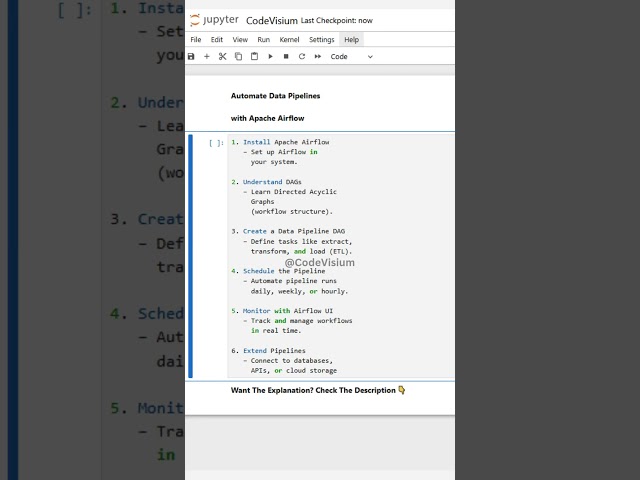Viewport: 640px width, 480px height.
Task: Click the '4. Schedule the Pipeline' line
Action: pyautogui.click(x=278, y=271)
